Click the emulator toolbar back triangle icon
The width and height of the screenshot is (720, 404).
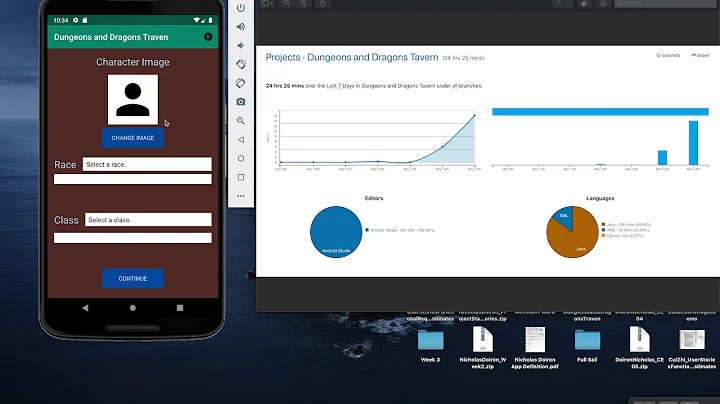point(241,140)
